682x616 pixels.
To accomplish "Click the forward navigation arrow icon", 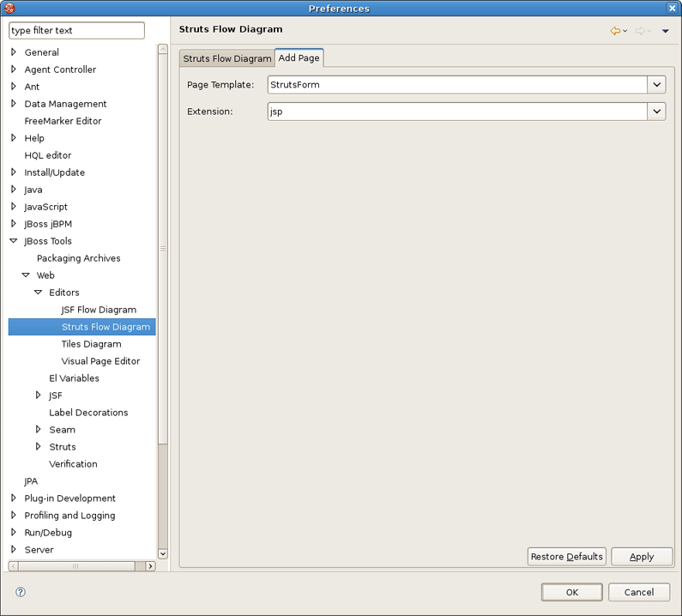I will coord(640,31).
